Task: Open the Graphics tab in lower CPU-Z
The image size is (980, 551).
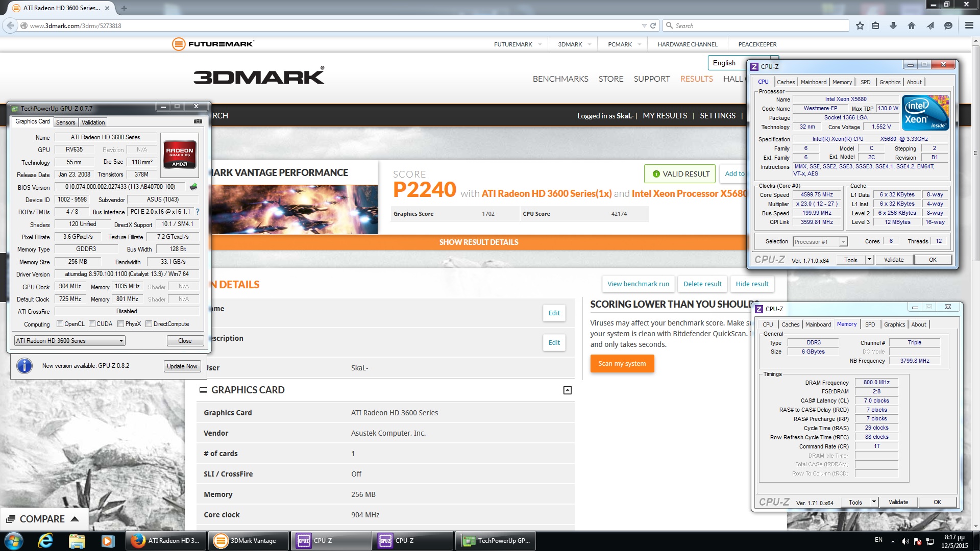Action: (x=894, y=324)
